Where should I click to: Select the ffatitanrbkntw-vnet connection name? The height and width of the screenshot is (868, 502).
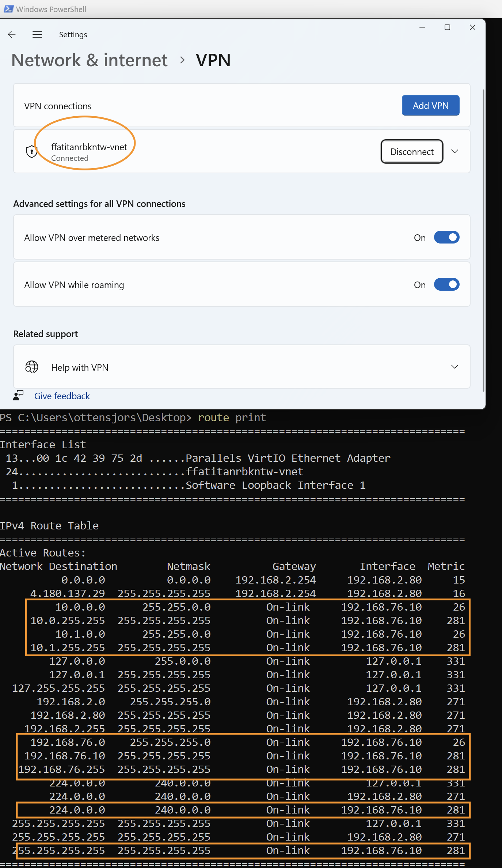coord(89,147)
